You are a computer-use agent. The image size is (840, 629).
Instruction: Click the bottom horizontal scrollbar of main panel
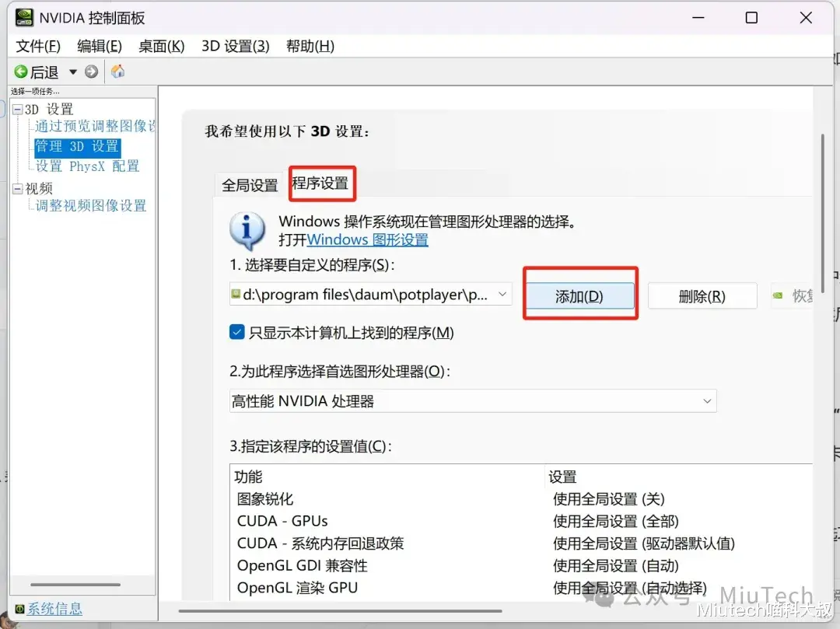tap(340, 611)
